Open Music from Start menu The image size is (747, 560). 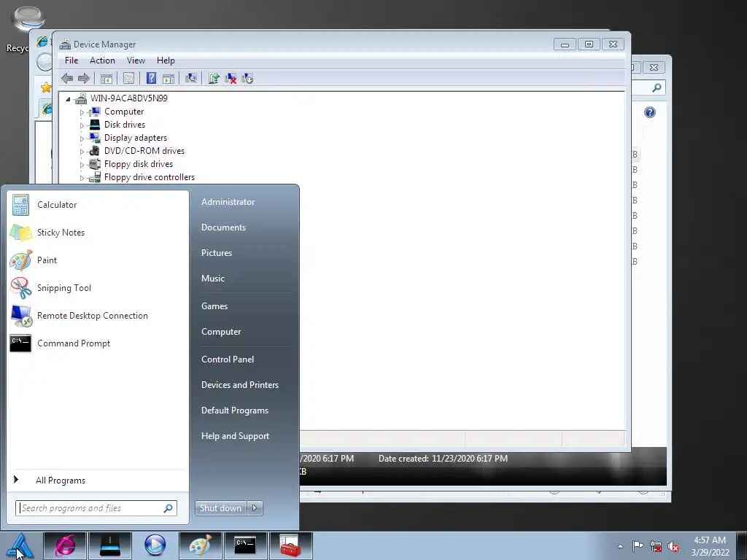(x=213, y=279)
